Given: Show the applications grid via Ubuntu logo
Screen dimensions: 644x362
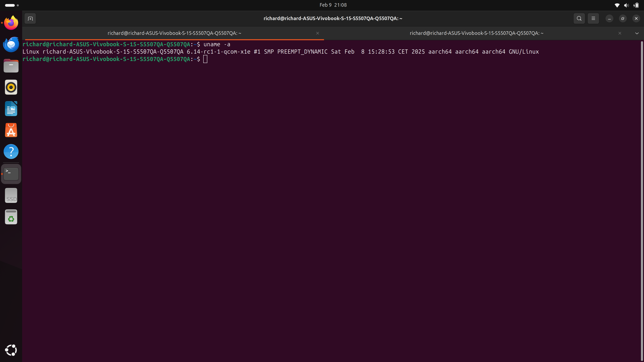Looking at the screenshot, I should point(11,350).
